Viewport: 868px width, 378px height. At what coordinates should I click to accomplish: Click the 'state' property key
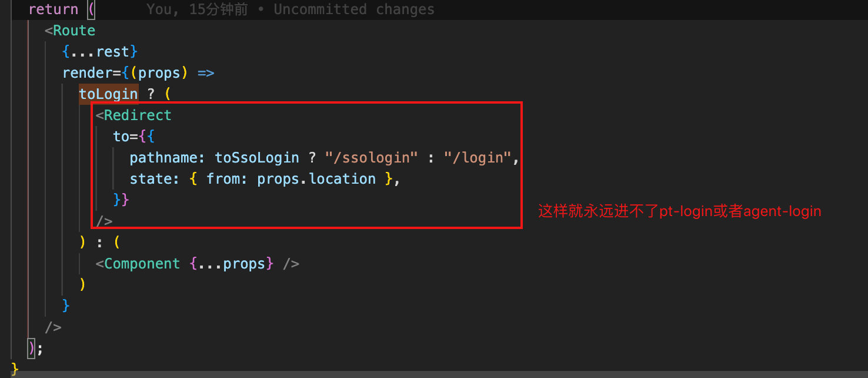151,179
